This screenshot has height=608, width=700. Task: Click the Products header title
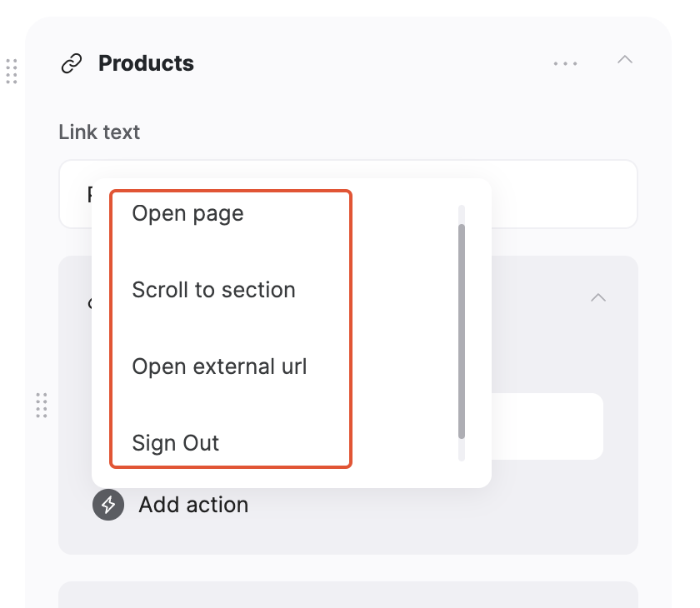click(x=146, y=62)
